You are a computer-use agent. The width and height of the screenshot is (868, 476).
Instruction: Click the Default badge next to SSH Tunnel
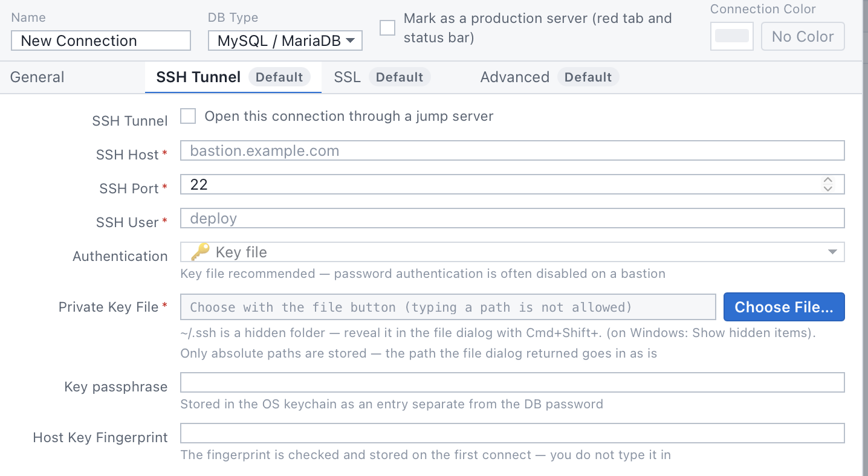pyautogui.click(x=279, y=77)
